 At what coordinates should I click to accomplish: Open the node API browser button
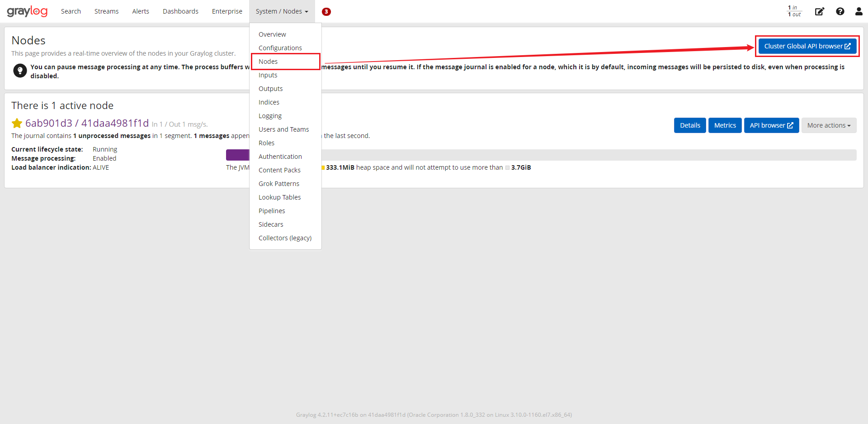[772, 125]
